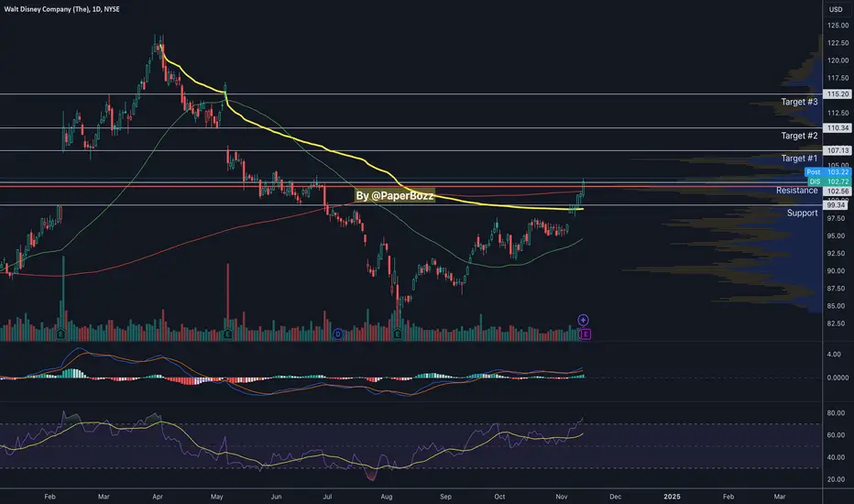Image resolution: width=854 pixels, height=504 pixels.
Task: Click 90.00 on the price axis
Action: 836,271
